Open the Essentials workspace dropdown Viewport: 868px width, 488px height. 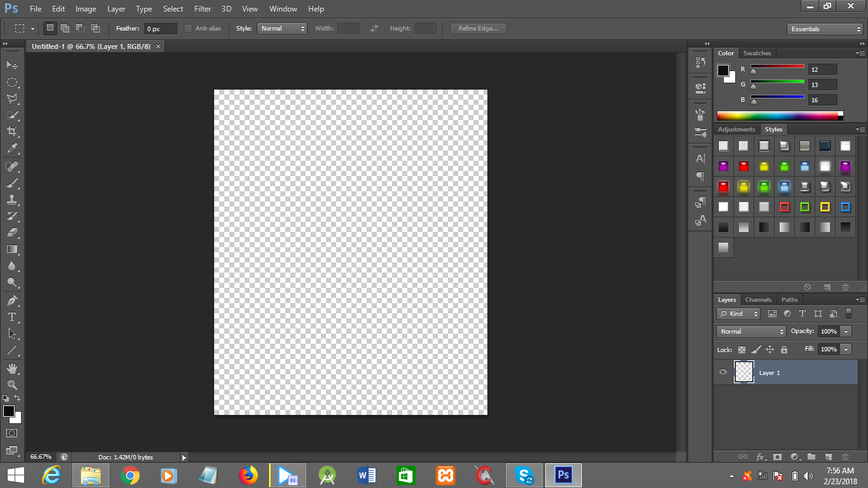825,29
